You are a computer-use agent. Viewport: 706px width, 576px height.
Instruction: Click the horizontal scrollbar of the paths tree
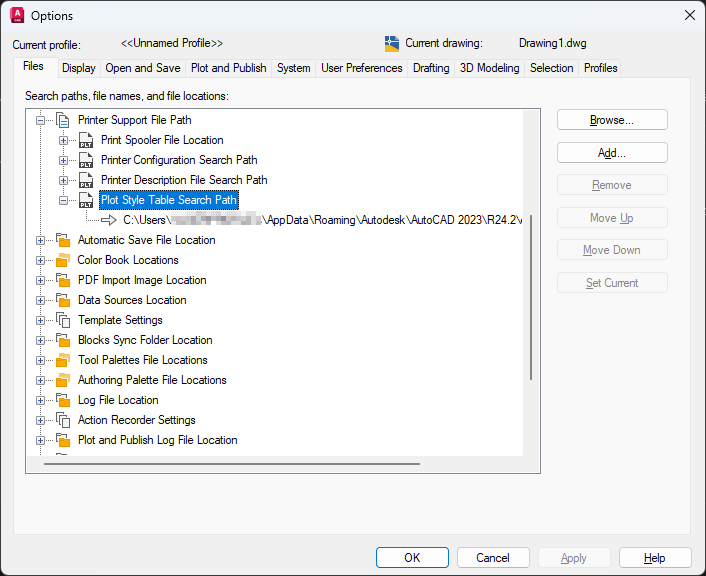(x=232, y=463)
